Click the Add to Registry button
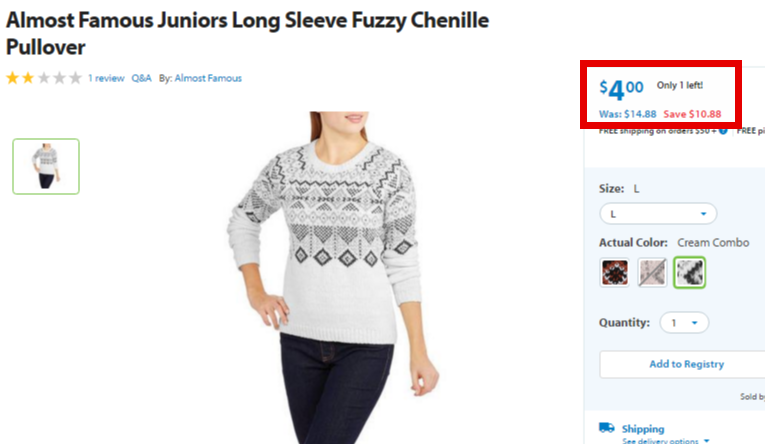 coord(686,364)
